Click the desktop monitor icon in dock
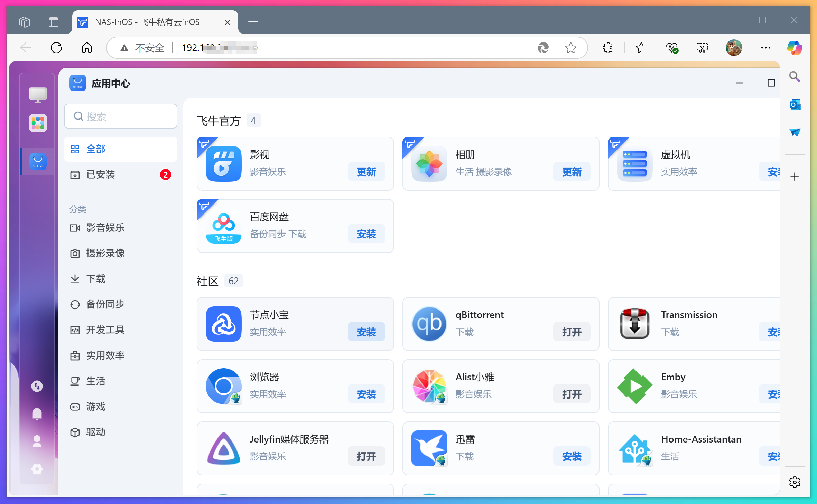This screenshot has width=817, height=504. pyautogui.click(x=38, y=95)
